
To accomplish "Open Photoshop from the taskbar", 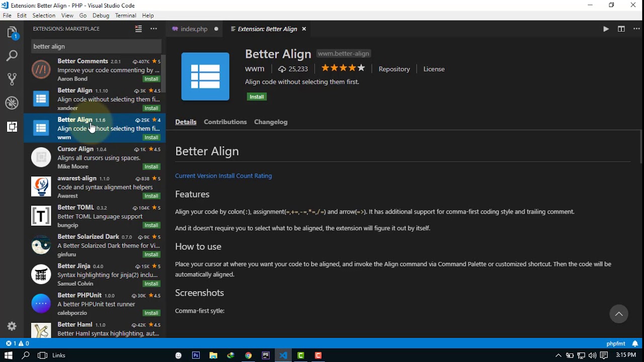I will tap(196, 355).
